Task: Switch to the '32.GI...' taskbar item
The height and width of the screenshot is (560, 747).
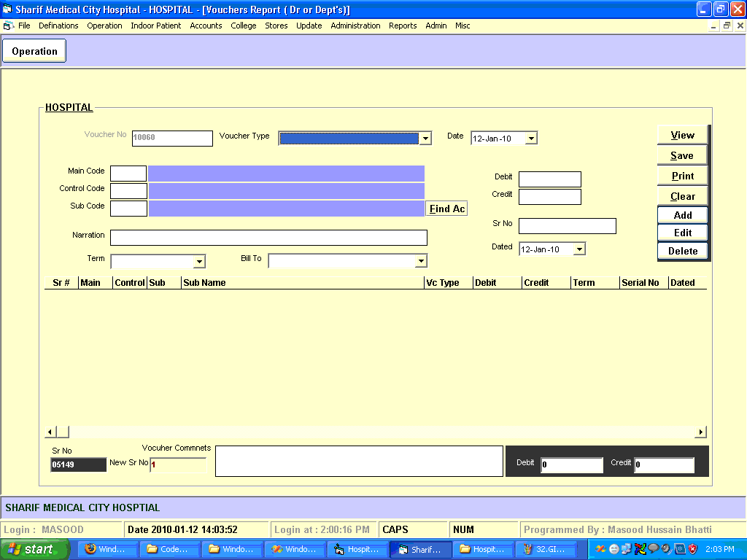Action: [x=546, y=550]
